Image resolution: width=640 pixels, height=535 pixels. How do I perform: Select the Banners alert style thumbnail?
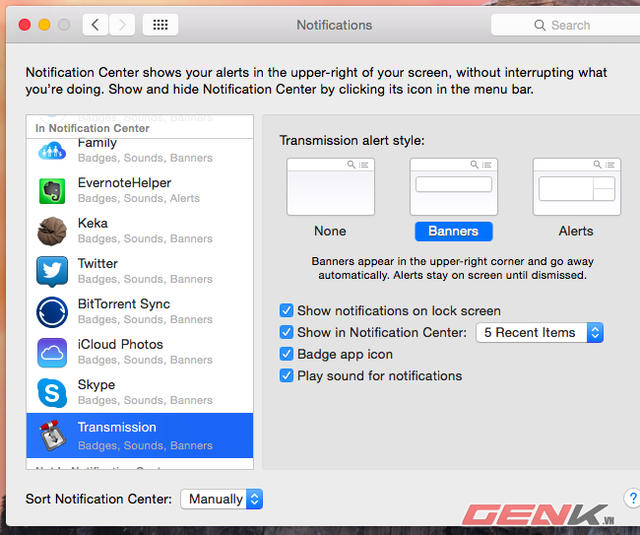point(453,187)
